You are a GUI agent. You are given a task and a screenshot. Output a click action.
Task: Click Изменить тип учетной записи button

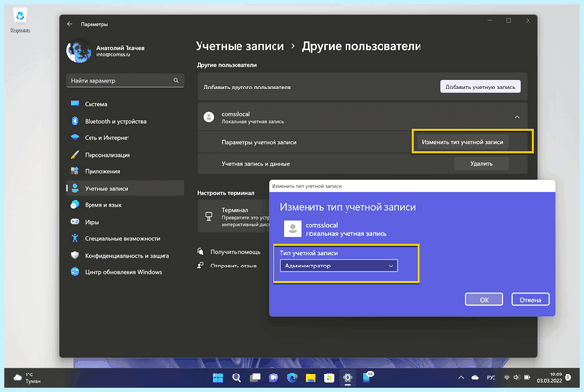[x=462, y=142]
